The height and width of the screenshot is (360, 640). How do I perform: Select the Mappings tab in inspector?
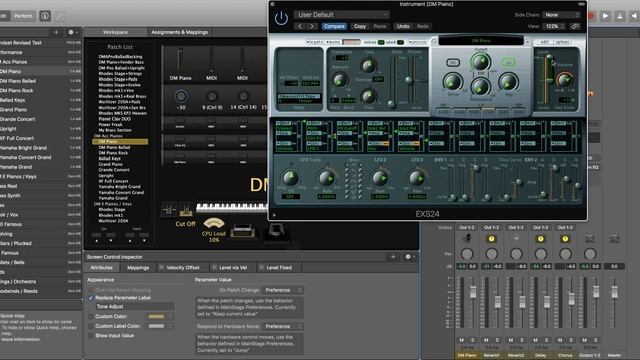coord(138,268)
